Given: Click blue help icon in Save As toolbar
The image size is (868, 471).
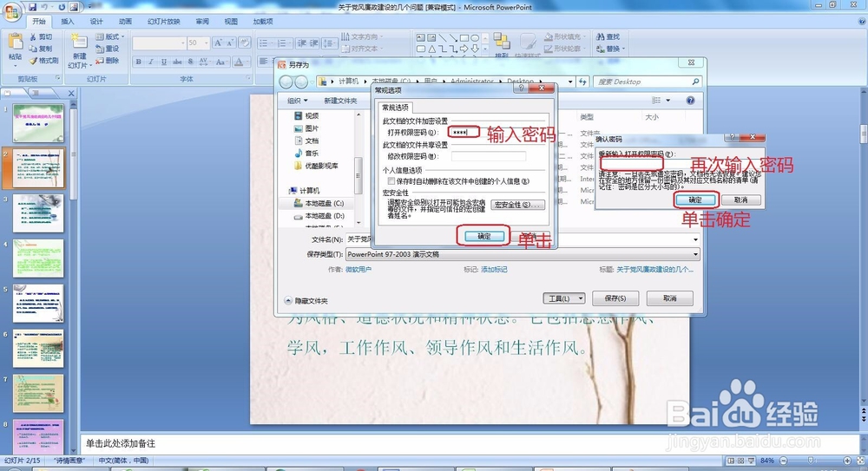Looking at the screenshot, I should (690, 100).
